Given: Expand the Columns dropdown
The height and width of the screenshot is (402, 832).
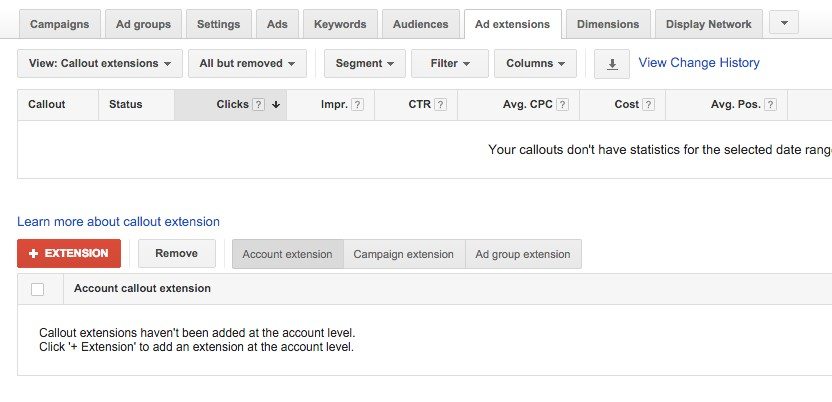Looking at the screenshot, I should coord(535,64).
